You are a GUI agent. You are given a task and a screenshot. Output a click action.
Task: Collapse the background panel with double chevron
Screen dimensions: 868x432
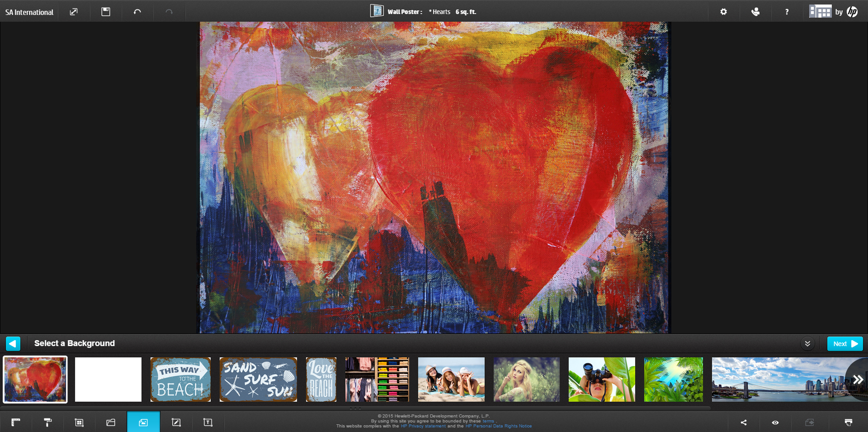807,344
